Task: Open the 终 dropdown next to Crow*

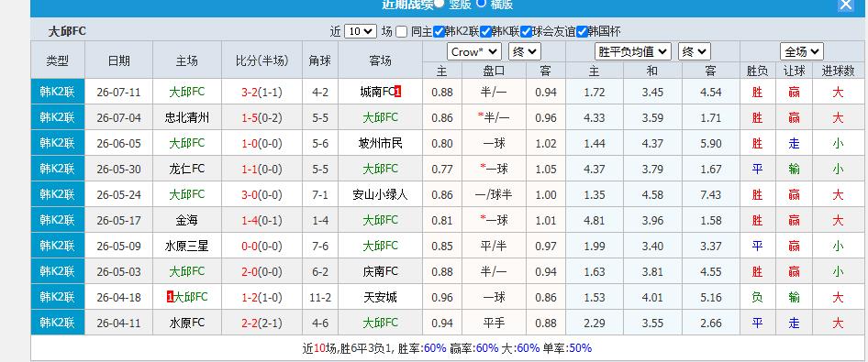Action: pyautogui.click(x=524, y=52)
